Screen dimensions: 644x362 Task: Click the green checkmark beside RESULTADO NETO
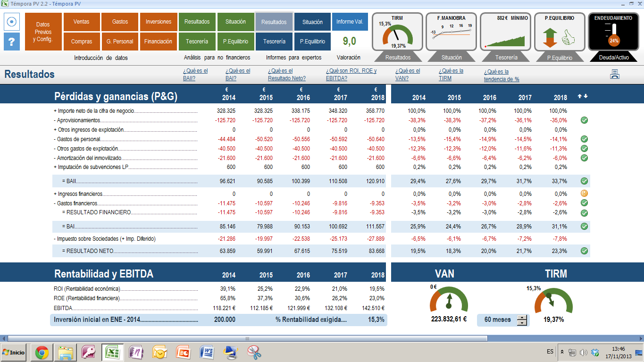click(584, 251)
